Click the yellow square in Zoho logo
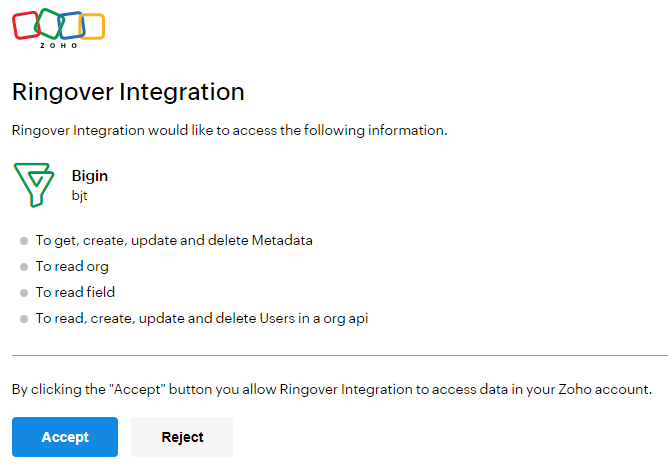This screenshot has width=668, height=470. click(x=92, y=26)
